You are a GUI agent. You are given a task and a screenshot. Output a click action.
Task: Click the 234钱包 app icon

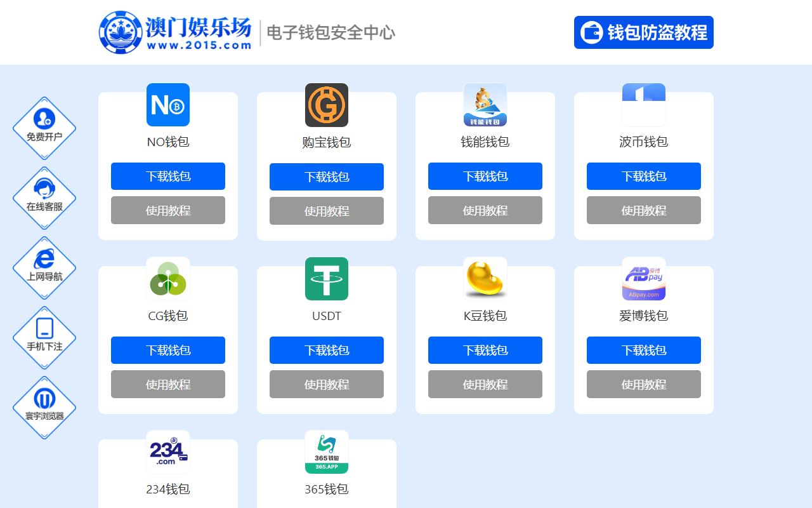pos(168,452)
